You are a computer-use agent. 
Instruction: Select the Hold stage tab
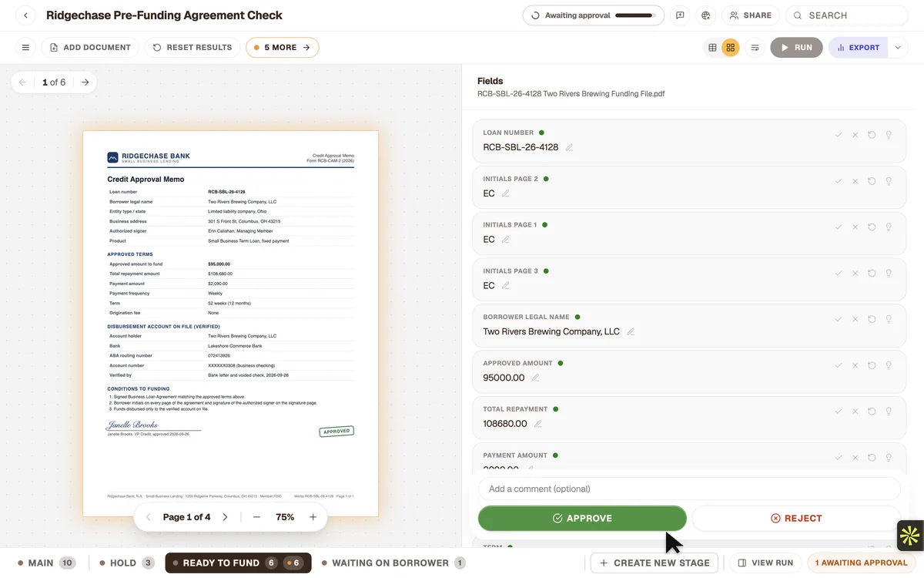[127, 563]
